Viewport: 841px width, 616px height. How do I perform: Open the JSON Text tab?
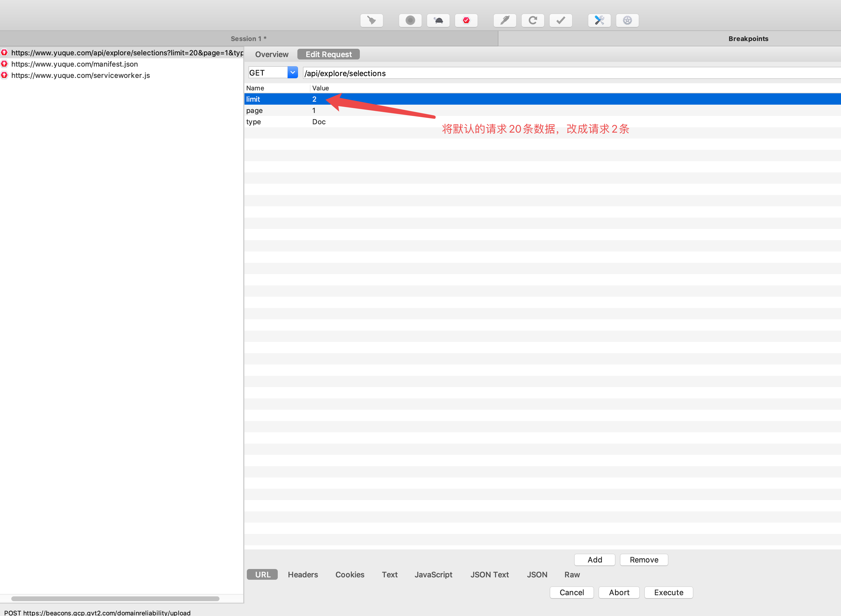tap(489, 575)
